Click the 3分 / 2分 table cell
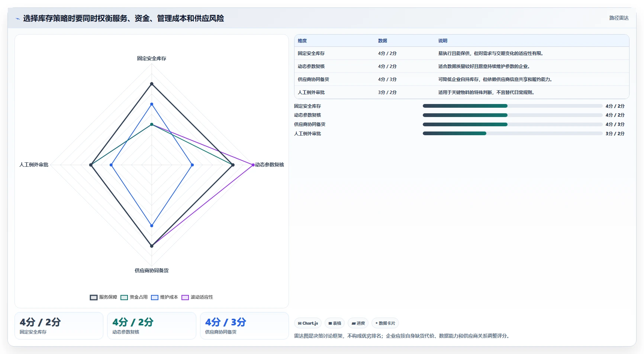Image resolution: width=644 pixels, height=354 pixels. 387,92
